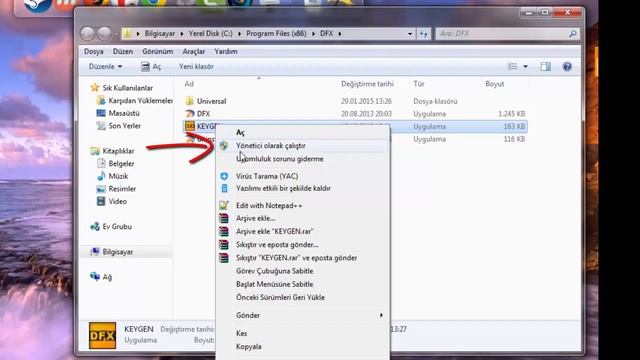Click the DFX logo in details pane
Image resolution: width=640 pixels, height=360 pixels.
102,336
